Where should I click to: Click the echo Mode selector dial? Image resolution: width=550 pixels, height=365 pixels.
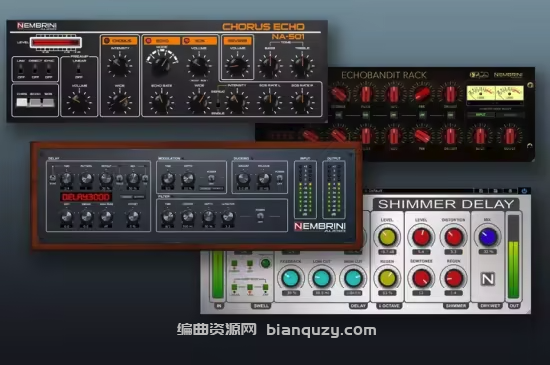162,63
